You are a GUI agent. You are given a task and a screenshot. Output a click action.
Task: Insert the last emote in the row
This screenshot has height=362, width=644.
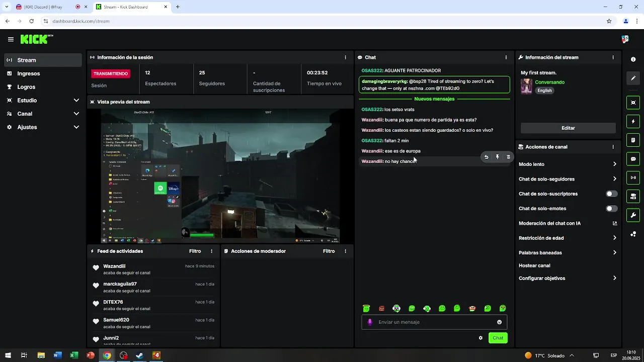(x=502, y=308)
